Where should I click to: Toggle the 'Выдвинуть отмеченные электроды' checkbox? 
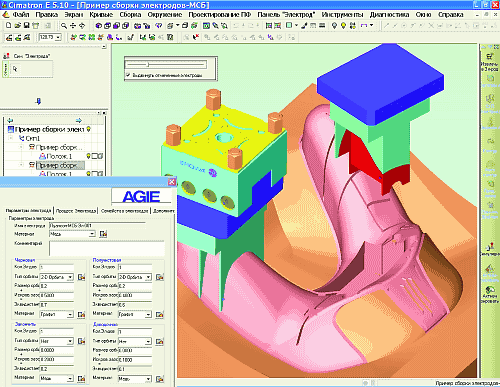(x=128, y=75)
